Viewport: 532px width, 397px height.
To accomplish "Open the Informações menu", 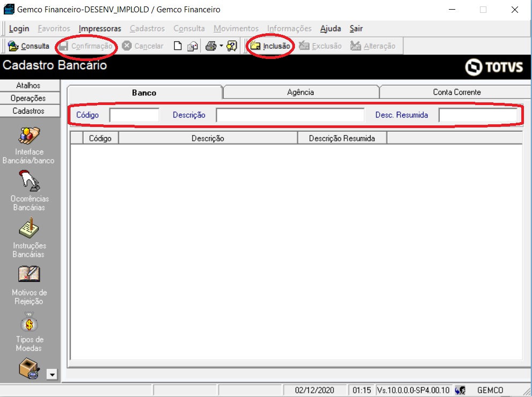I will pos(289,28).
